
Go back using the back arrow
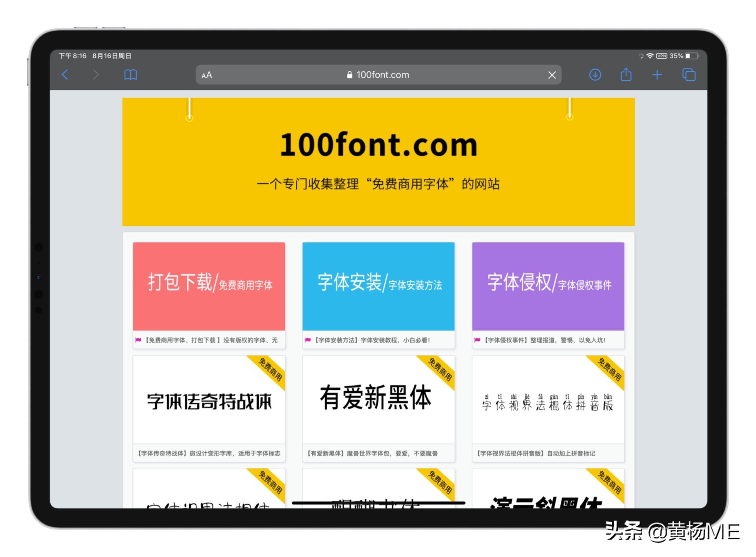click(65, 75)
